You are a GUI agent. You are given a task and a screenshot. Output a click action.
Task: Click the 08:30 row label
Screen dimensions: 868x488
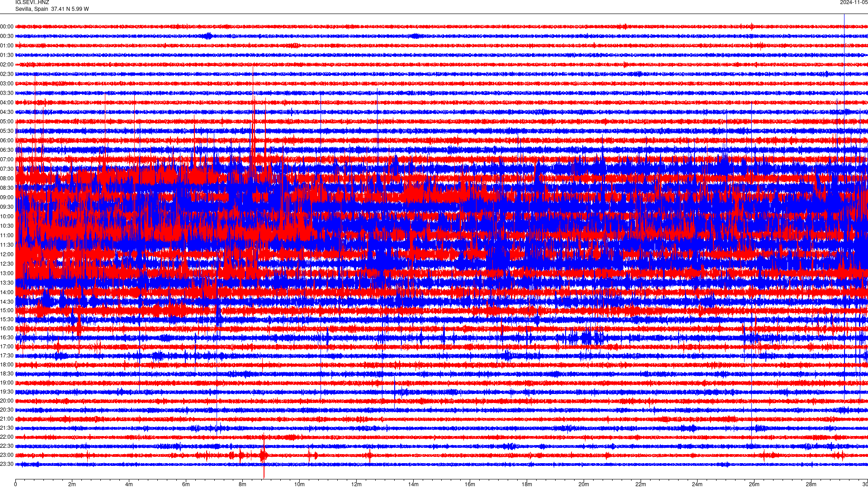(7, 188)
